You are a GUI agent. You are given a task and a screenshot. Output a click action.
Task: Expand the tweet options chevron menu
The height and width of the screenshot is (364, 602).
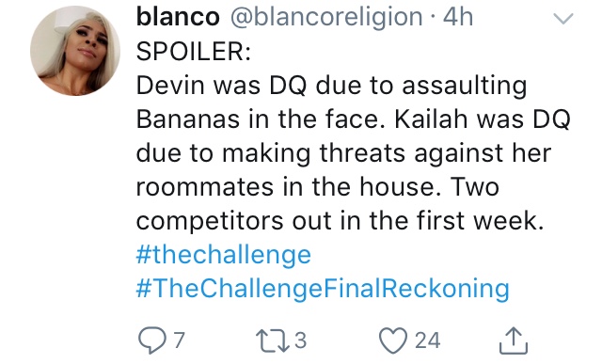point(563,18)
